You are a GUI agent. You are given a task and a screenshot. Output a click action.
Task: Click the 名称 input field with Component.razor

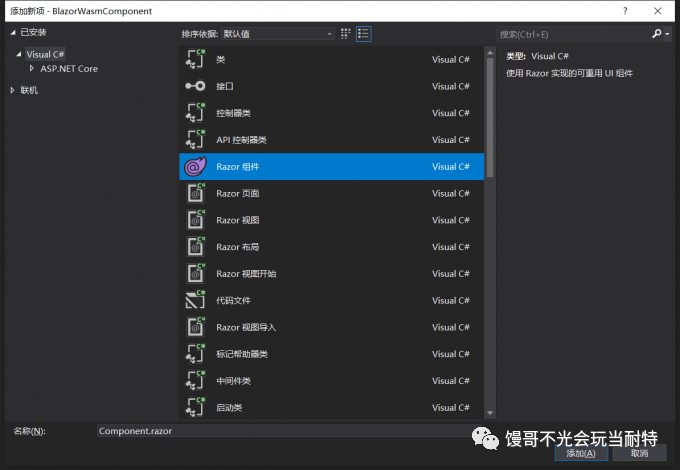[x=288, y=431]
